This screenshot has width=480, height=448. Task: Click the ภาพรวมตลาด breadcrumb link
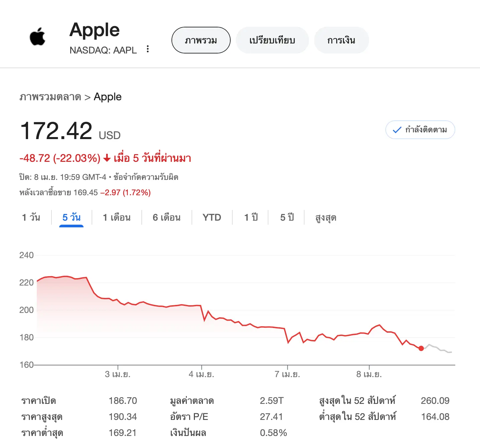pyautogui.click(x=50, y=97)
